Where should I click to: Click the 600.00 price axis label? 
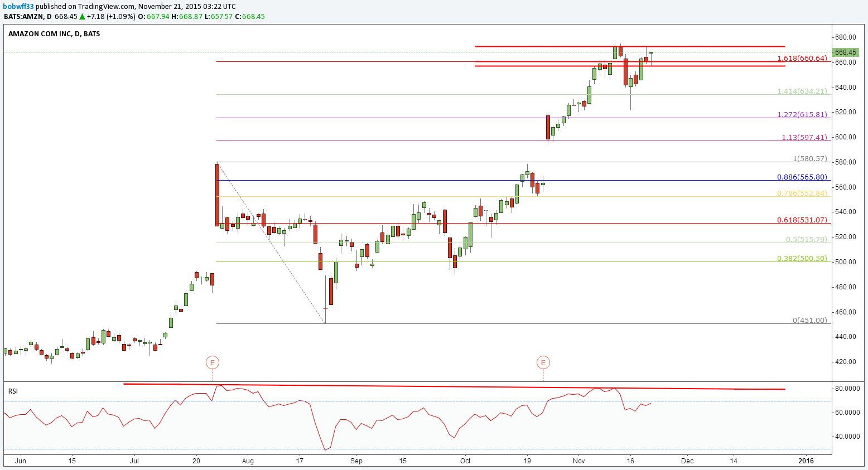pos(846,137)
